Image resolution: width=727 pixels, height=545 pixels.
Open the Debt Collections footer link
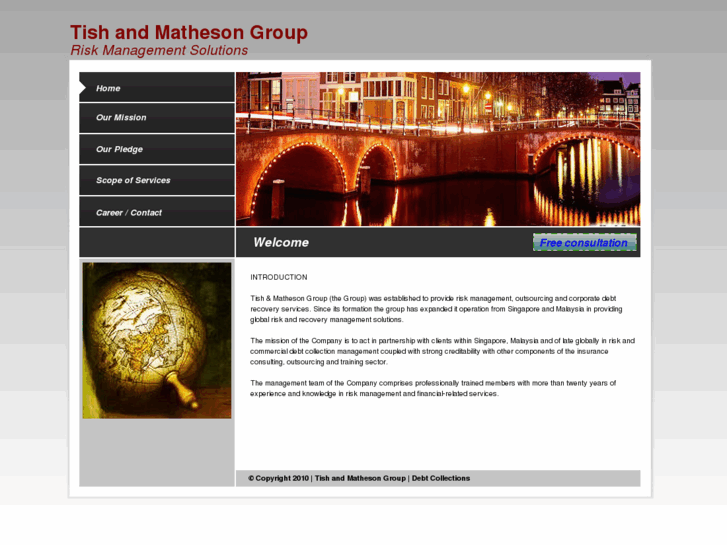pos(441,478)
